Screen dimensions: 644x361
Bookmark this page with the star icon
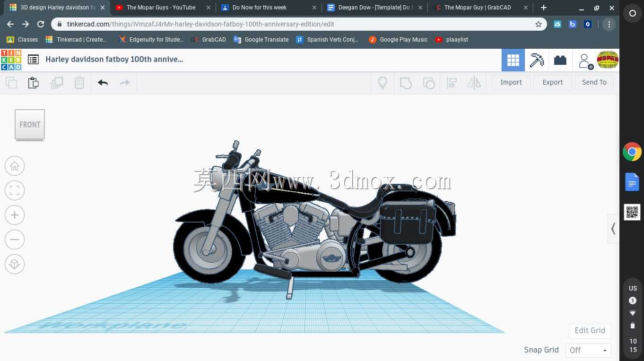tap(538, 24)
